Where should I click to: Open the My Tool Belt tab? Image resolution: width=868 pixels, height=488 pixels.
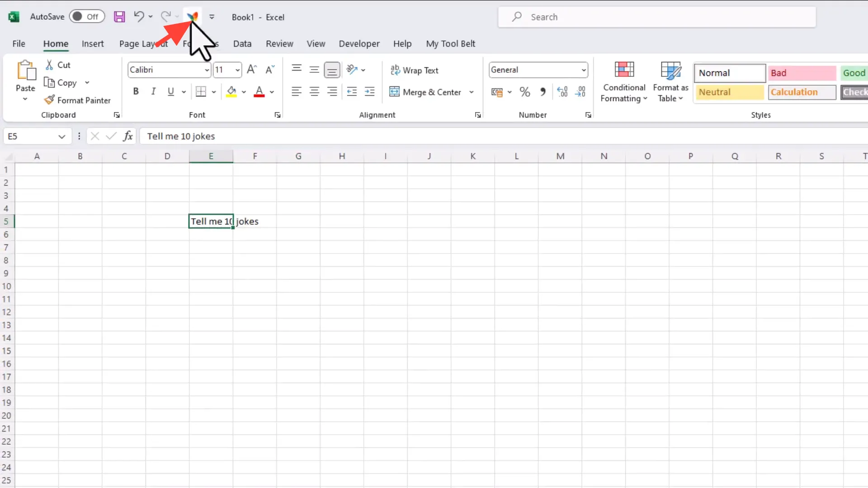450,43
